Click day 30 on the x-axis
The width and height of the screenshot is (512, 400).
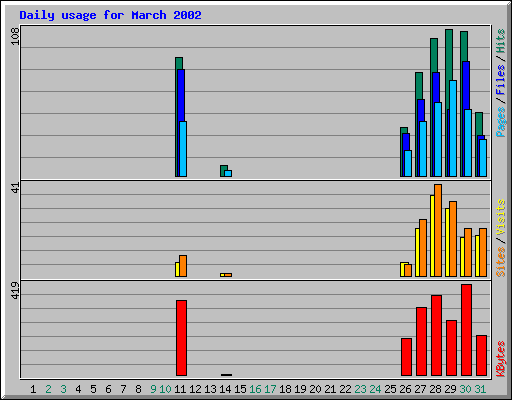pyautogui.click(x=465, y=389)
